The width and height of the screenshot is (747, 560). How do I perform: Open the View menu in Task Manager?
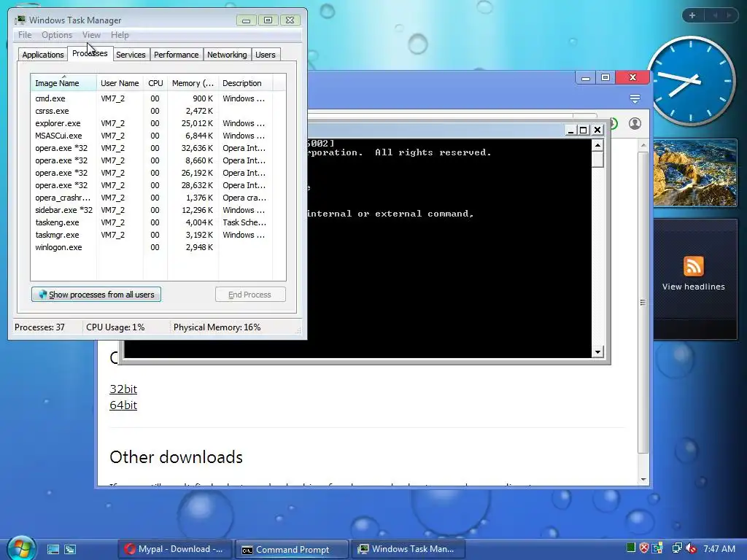click(91, 35)
